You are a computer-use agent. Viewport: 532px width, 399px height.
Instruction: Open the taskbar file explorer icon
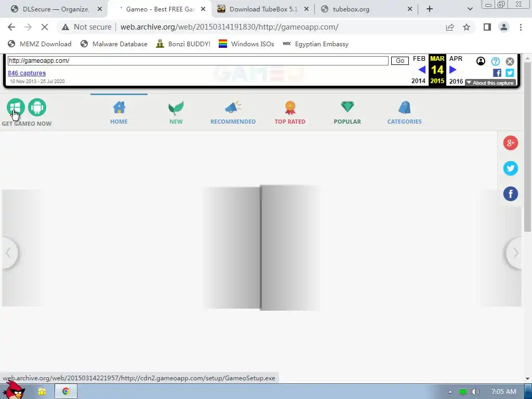[42, 392]
